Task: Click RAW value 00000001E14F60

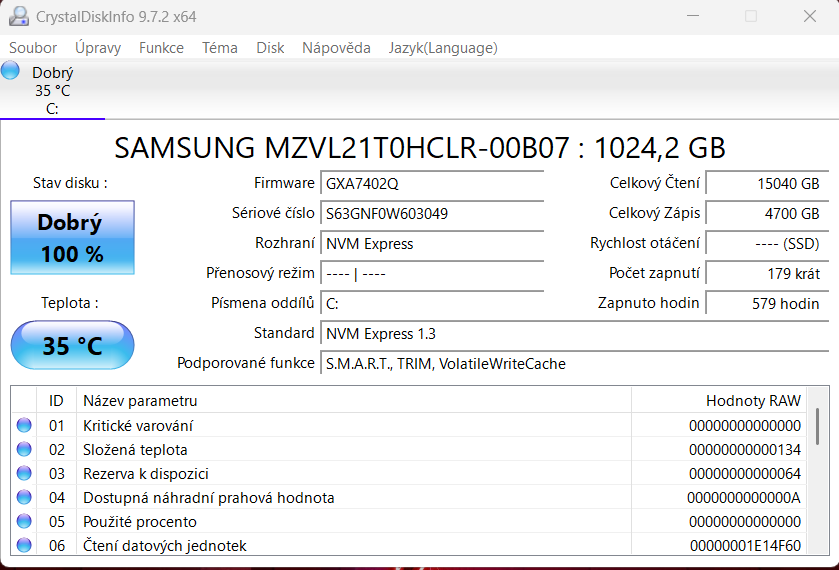Action: point(745,546)
